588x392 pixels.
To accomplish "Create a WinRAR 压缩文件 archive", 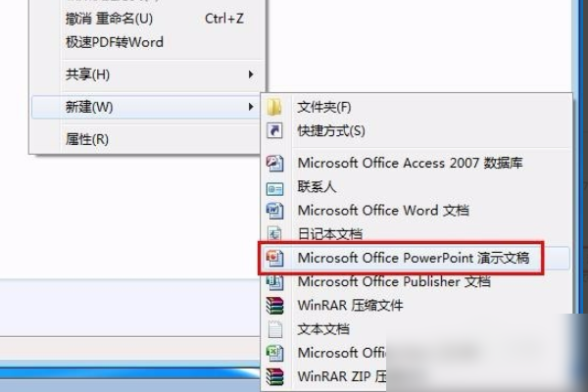I will pos(416,306).
